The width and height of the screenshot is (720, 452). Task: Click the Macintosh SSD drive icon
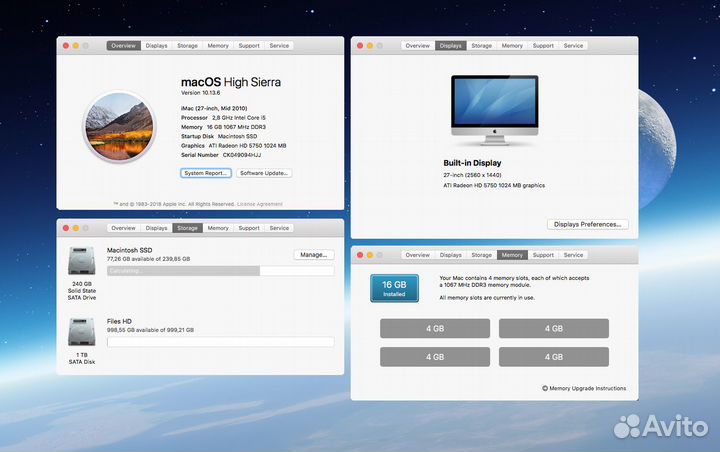82,260
